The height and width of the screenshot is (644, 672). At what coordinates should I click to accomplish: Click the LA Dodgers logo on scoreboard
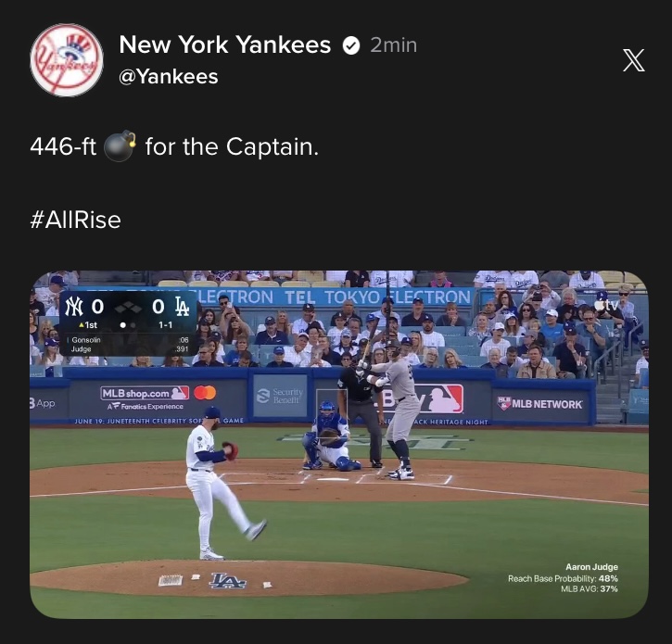coord(183,307)
